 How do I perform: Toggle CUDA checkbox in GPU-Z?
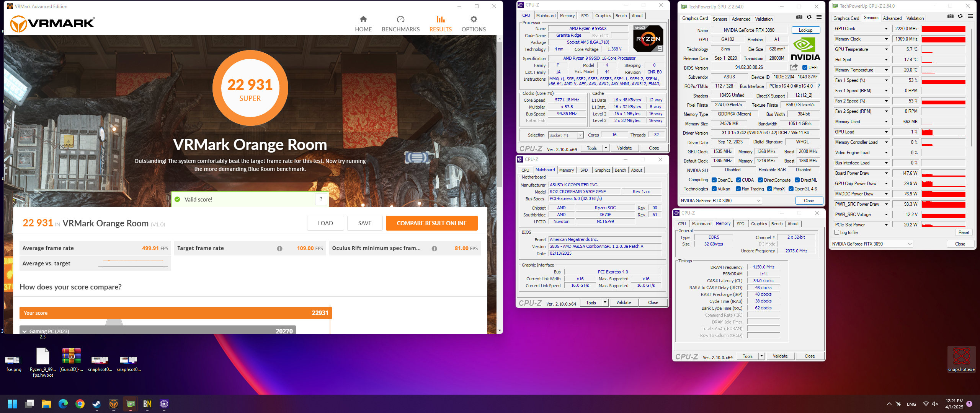pos(738,180)
